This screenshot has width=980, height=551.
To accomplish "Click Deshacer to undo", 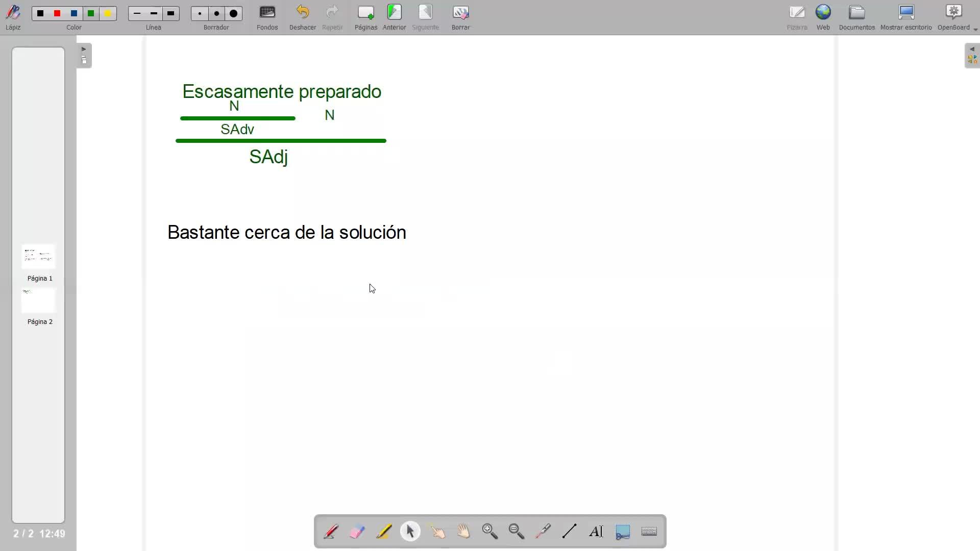I will click(303, 17).
